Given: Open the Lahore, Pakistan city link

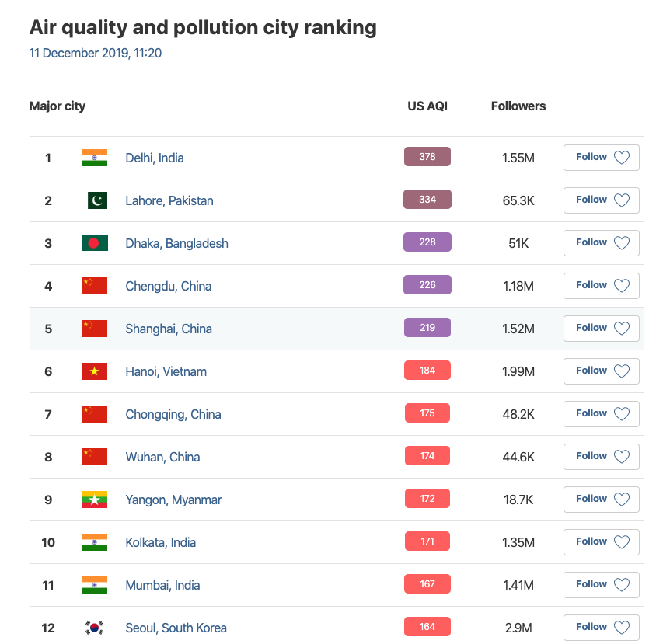Looking at the screenshot, I should point(169,200).
